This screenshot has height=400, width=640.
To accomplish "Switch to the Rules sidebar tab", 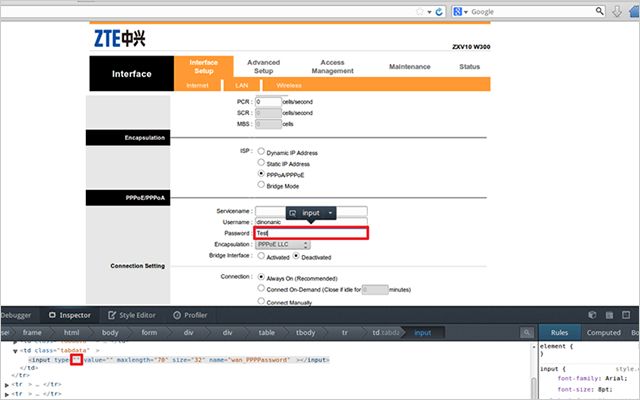I will coord(560,333).
